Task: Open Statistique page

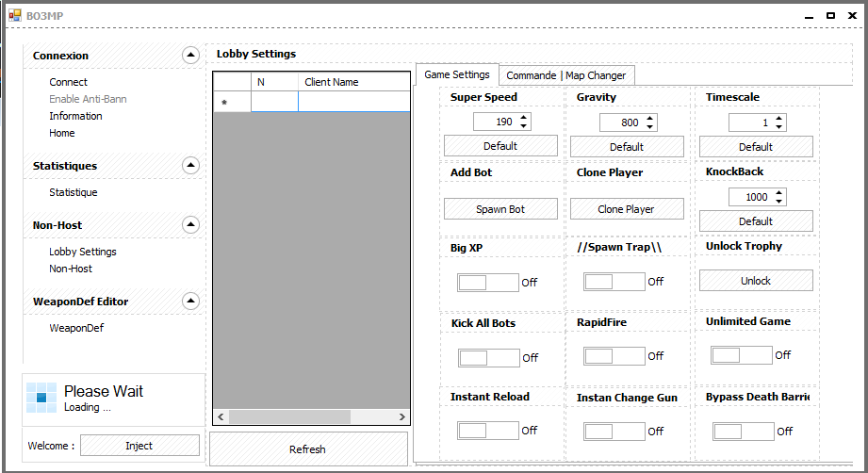Action: pos(74,192)
